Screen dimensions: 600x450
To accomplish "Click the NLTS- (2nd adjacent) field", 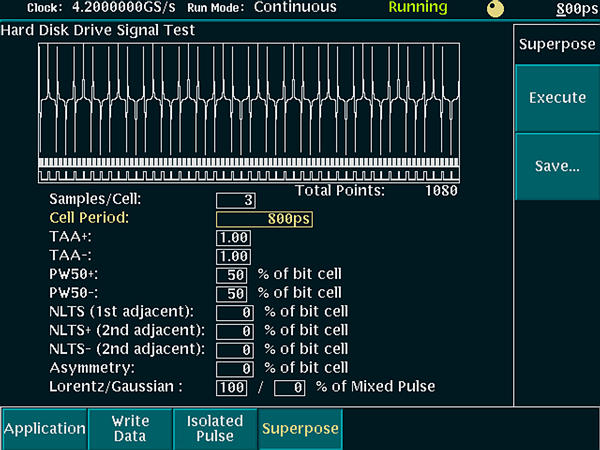I will (x=235, y=349).
